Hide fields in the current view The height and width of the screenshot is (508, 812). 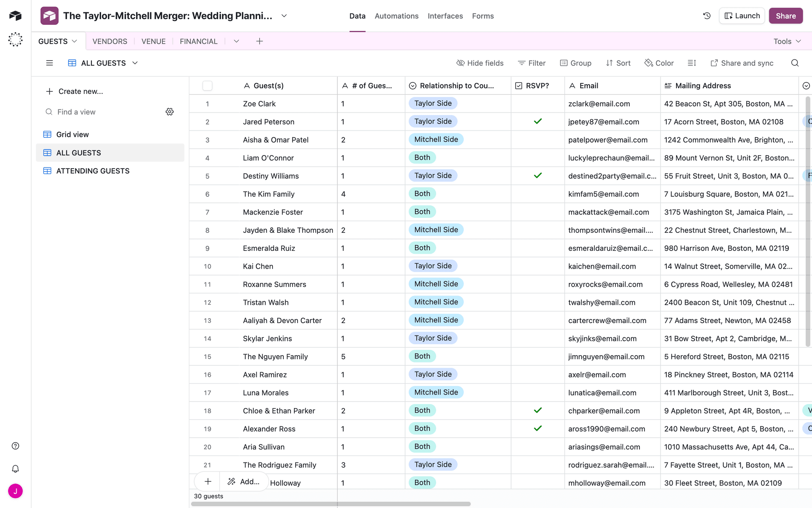click(480, 63)
